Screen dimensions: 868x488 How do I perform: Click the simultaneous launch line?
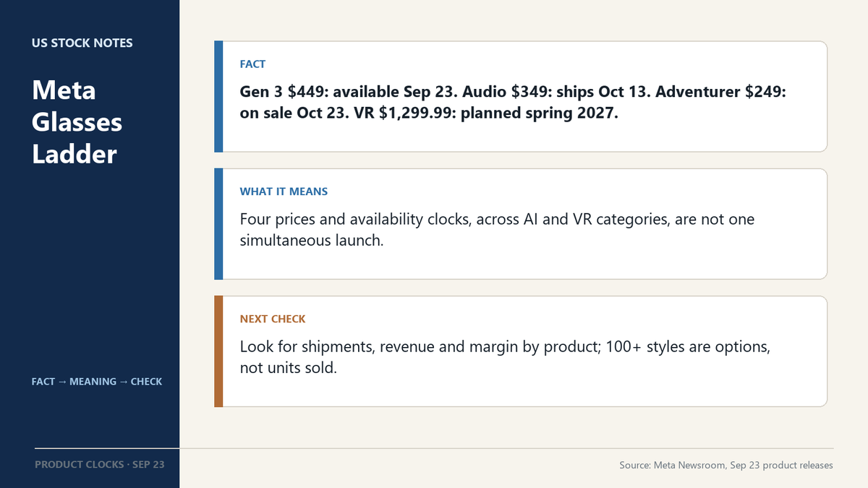click(x=311, y=241)
